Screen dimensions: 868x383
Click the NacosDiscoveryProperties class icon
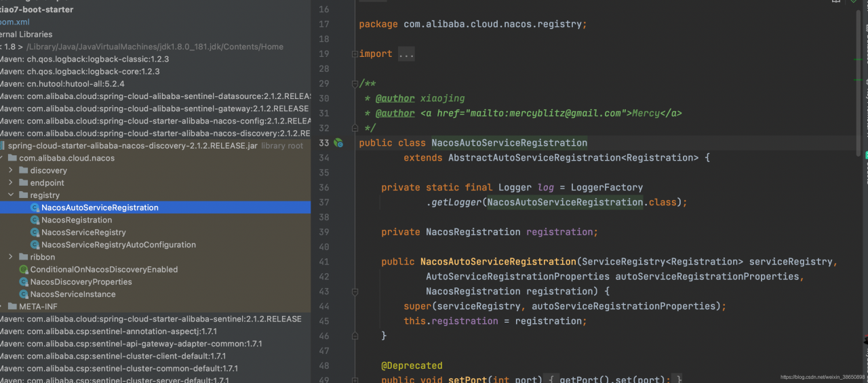[x=24, y=281]
